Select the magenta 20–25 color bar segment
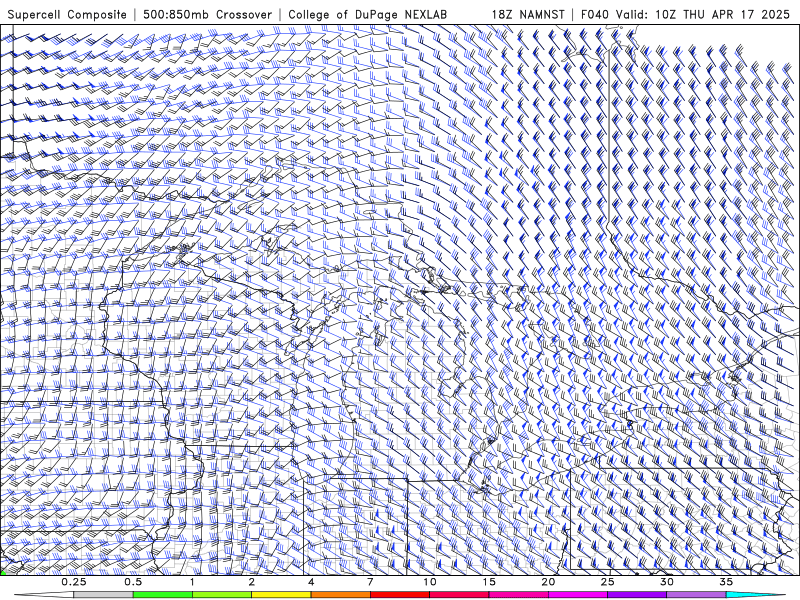Screen dimensions: 800x600 578,595
